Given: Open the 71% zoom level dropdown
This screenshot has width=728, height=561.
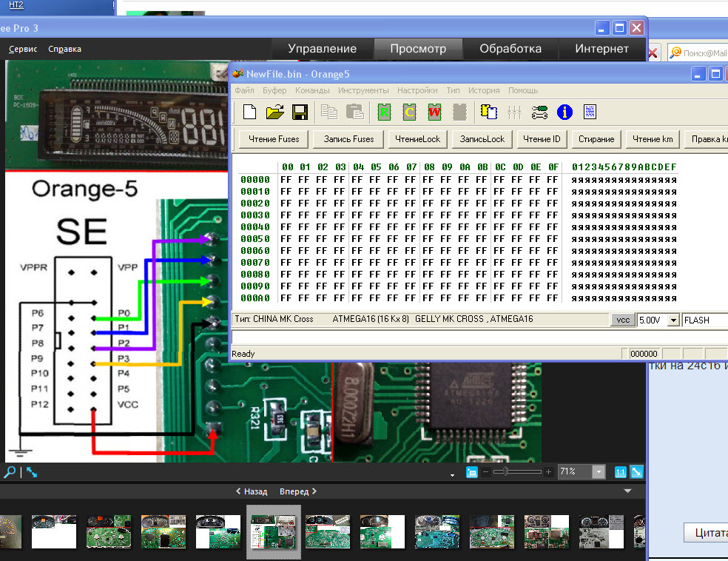Looking at the screenshot, I should pyautogui.click(x=599, y=472).
